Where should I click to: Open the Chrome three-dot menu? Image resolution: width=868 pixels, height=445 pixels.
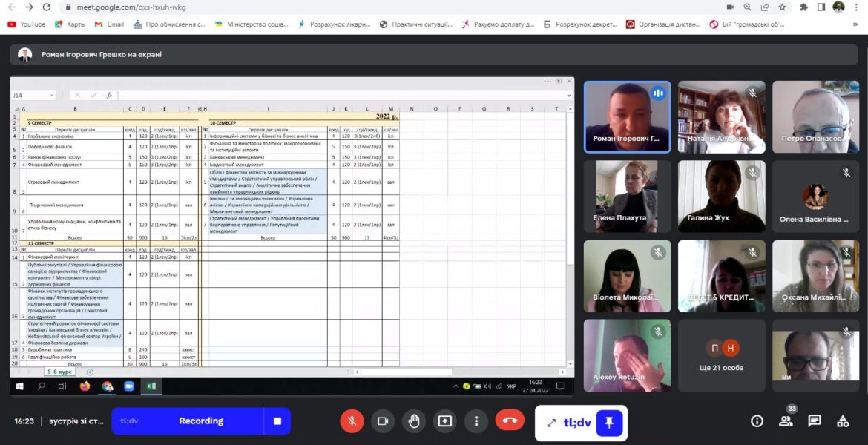(x=856, y=7)
